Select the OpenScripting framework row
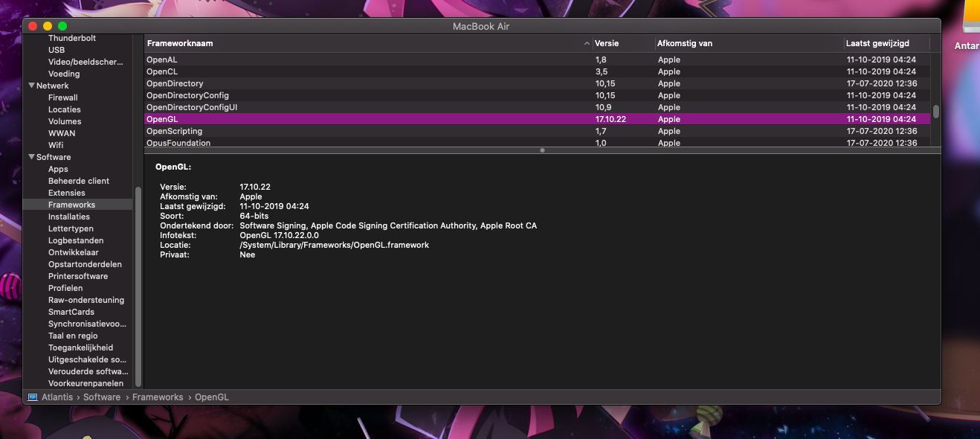Screen dimensions: 980x439 (537, 131)
